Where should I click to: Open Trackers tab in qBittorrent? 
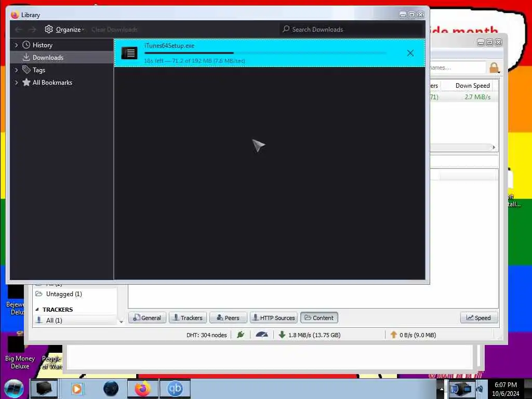point(188,318)
